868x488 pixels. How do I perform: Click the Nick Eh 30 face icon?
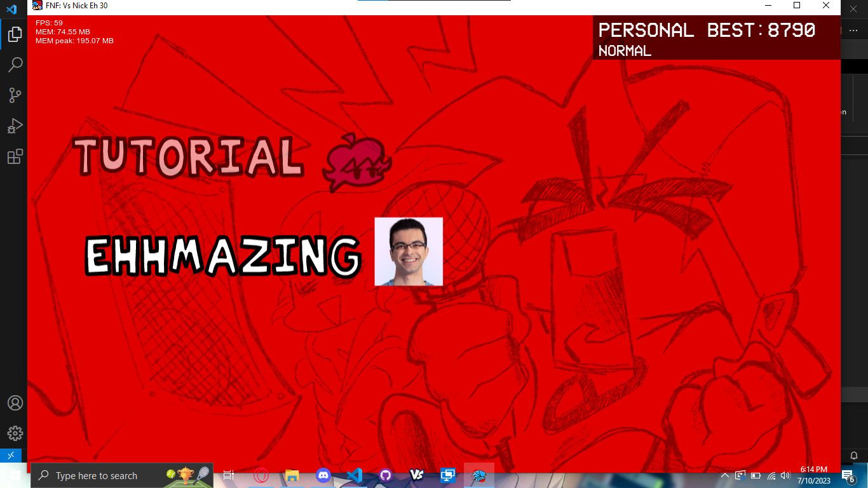click(x=409, y=252)
